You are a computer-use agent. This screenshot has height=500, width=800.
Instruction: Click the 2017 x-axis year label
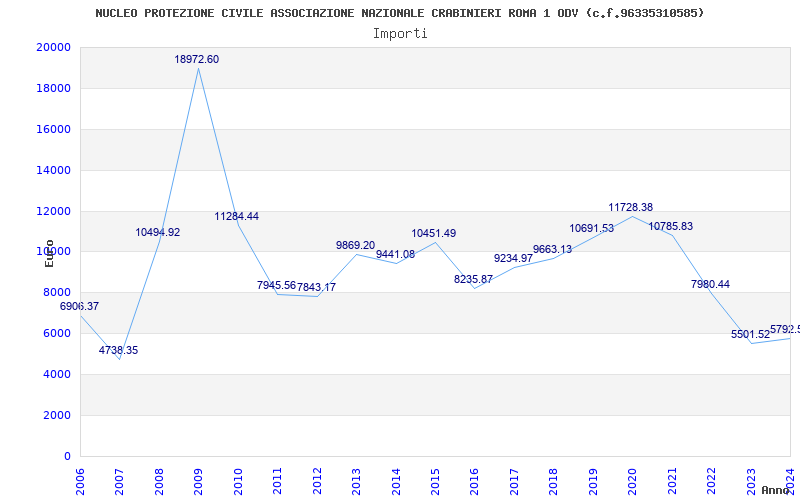click(x=514, y=482)
